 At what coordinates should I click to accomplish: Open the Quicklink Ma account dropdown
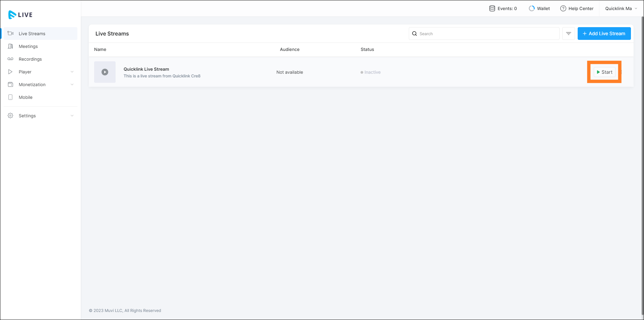tap(621, 8)
